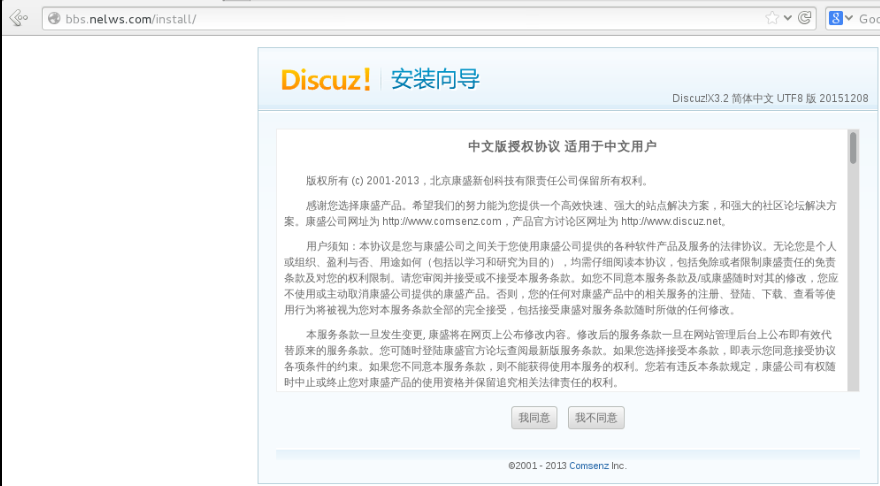Click the http://www.discuz.net address text
Viewport: 880px width, 486px height.
click(671, 222)
